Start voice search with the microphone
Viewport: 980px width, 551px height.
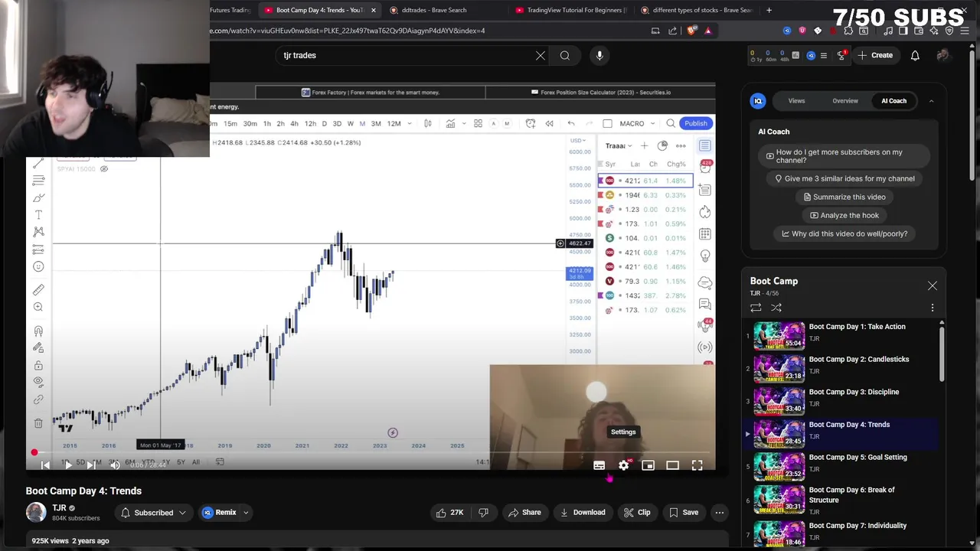coord(599,55)
